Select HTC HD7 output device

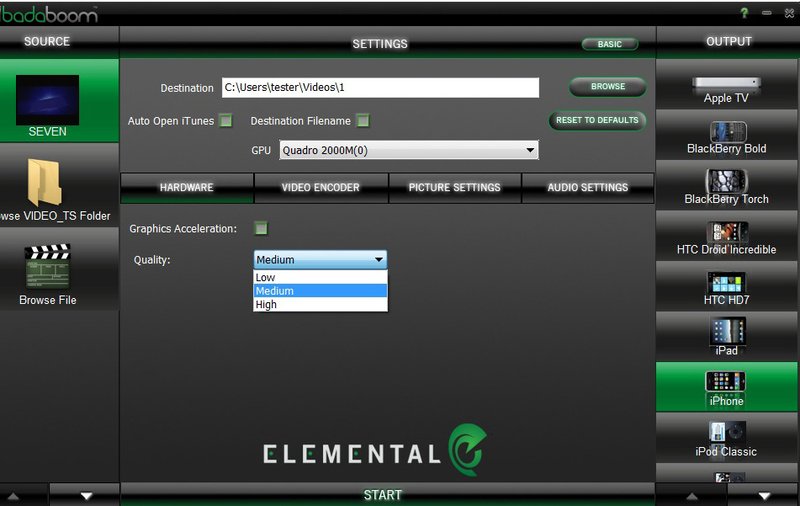(x=727, y=286)
